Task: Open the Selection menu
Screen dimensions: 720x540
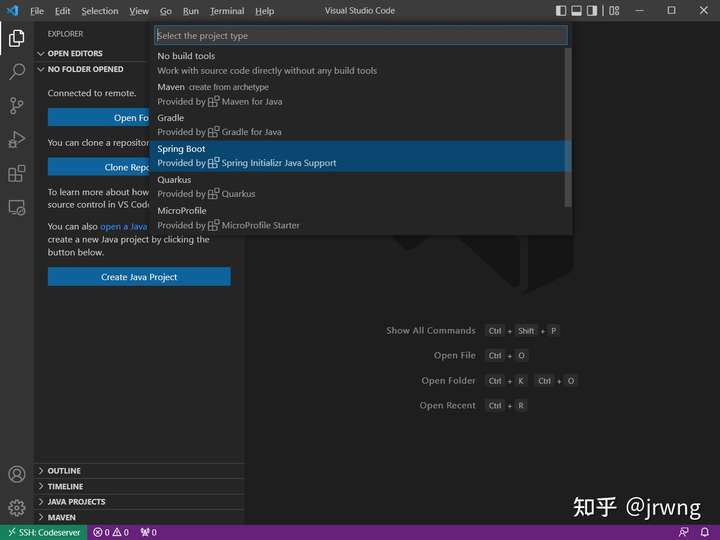Action: tap(100, 11)
